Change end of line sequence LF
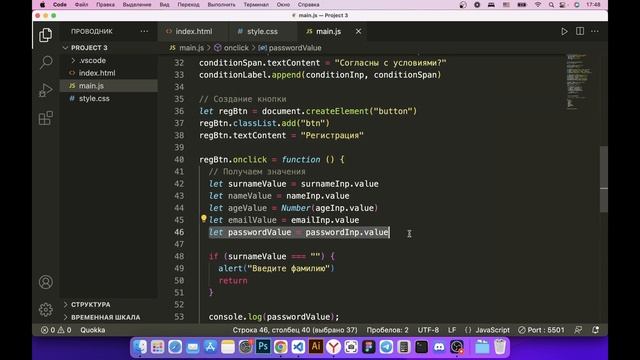 (x=452, y=330)
